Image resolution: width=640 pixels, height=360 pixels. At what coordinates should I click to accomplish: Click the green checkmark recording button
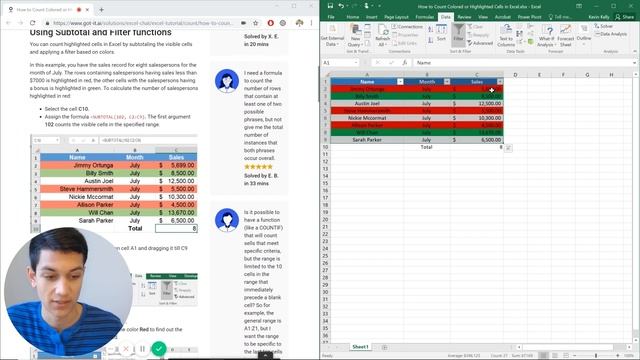(158, 348)
